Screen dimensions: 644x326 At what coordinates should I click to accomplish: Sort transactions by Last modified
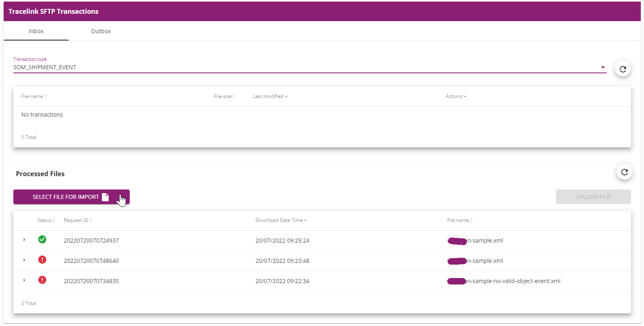(270, 96)
